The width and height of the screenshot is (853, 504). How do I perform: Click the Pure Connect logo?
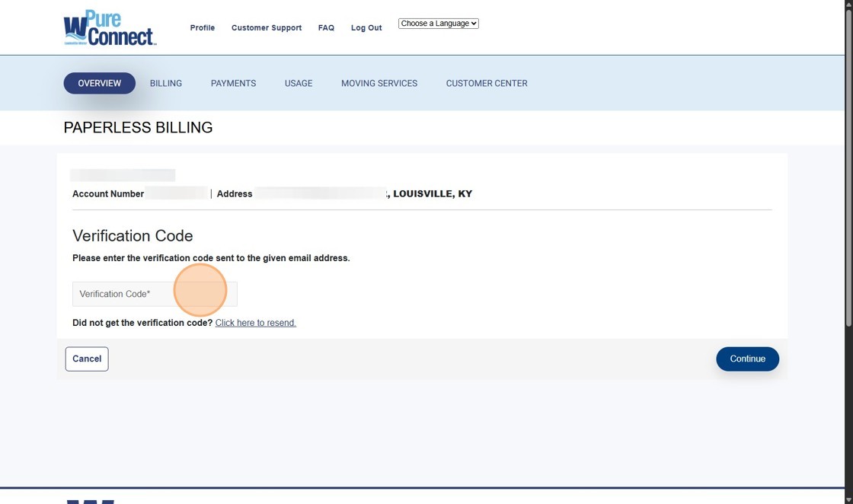(110, 28)
